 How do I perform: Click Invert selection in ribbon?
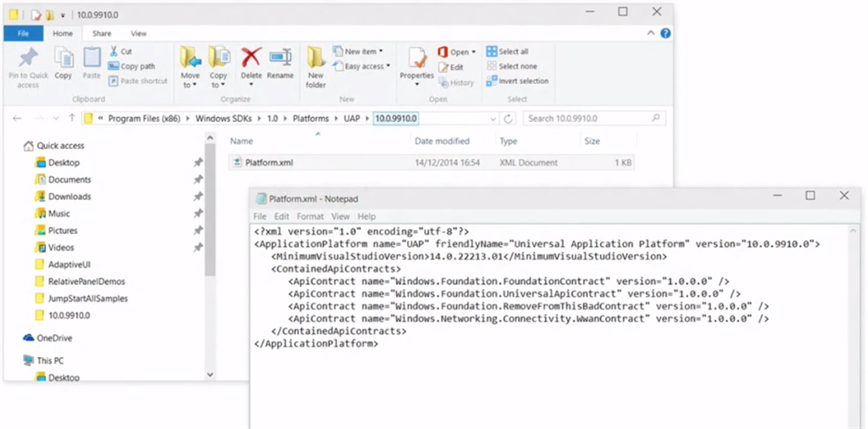click(518, 81)
